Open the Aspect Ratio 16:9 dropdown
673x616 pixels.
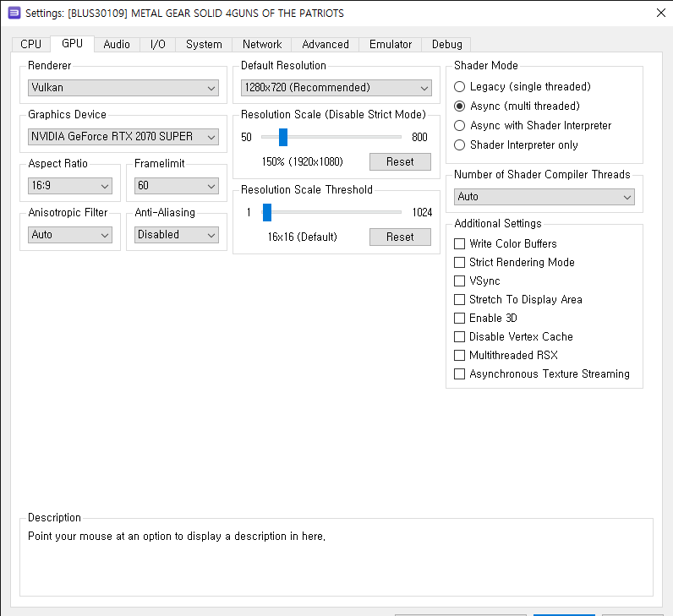tap(70, 186)
